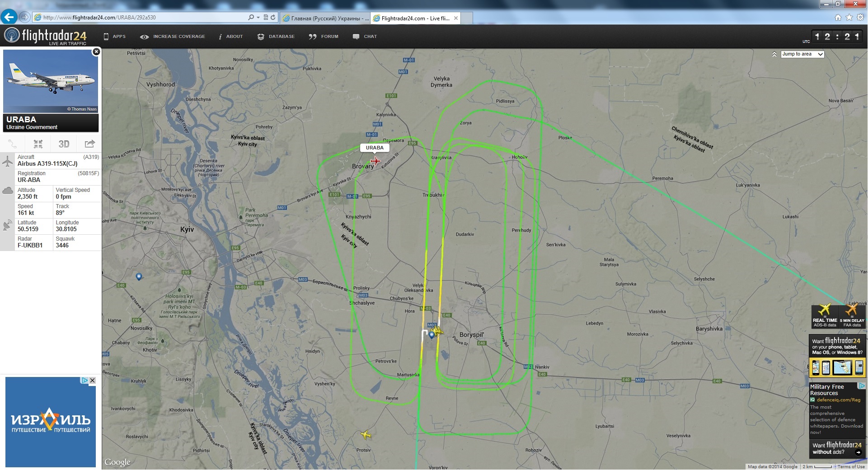The image size is (868, 470).
Task: Click Want flightradar24 without ads link
Action: coord(837,448)
